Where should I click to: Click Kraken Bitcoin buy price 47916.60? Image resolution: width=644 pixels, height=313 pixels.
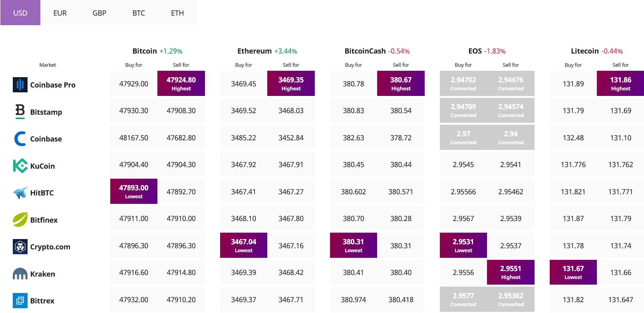click(x=134, y=272)
